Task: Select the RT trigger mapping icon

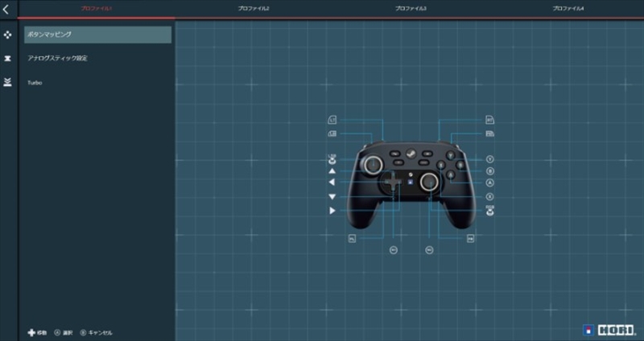Action: [x=489, y=120]
